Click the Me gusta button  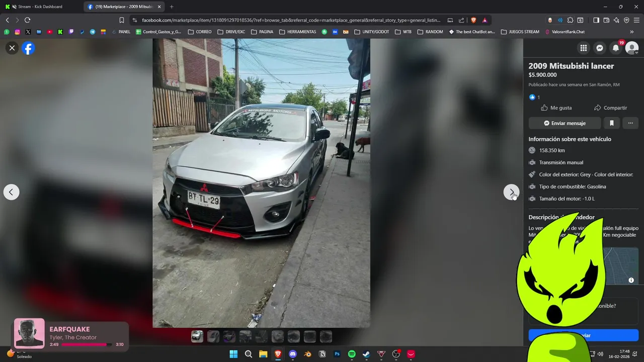(x=556, y=108)
